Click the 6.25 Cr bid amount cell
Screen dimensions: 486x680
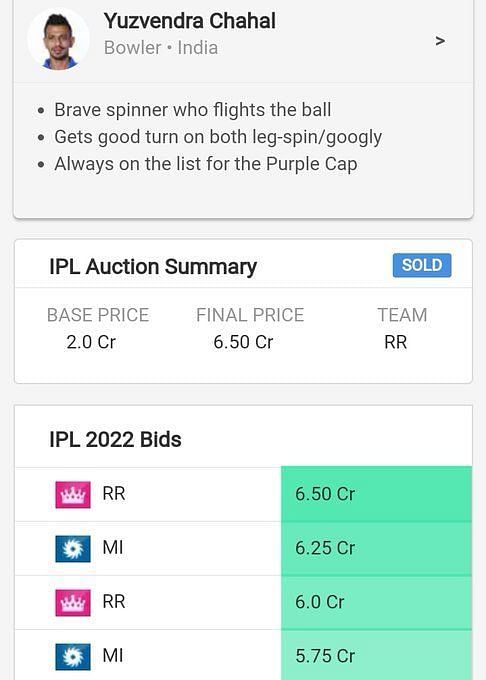pos(376,549)
